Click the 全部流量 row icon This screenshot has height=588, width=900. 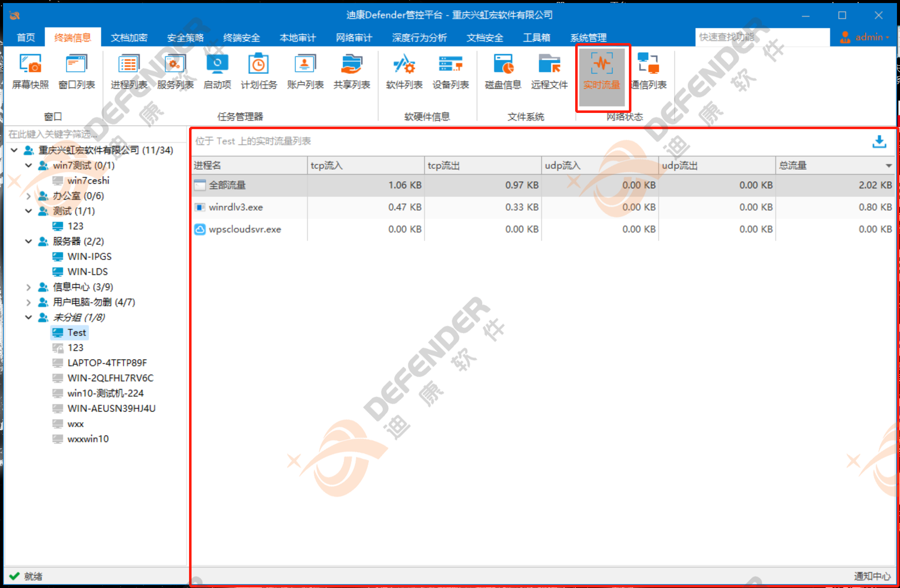200,185
